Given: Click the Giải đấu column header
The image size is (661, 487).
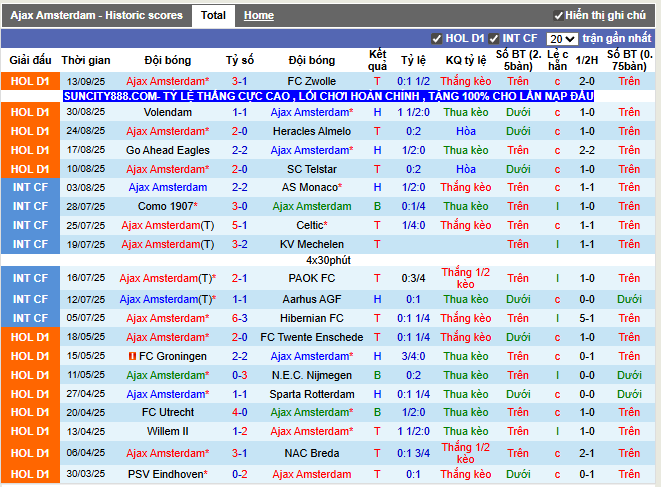Looking at the screenshot, I should (30, 60).
